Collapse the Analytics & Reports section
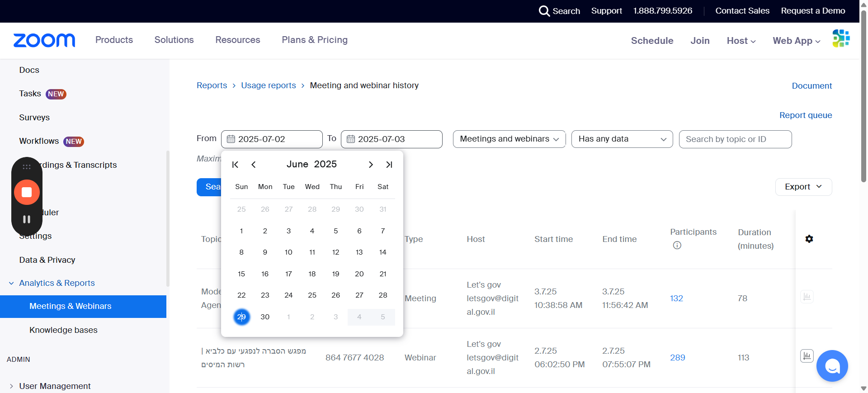Viewport: 868px width, 393px height. (x=11, y=283)
